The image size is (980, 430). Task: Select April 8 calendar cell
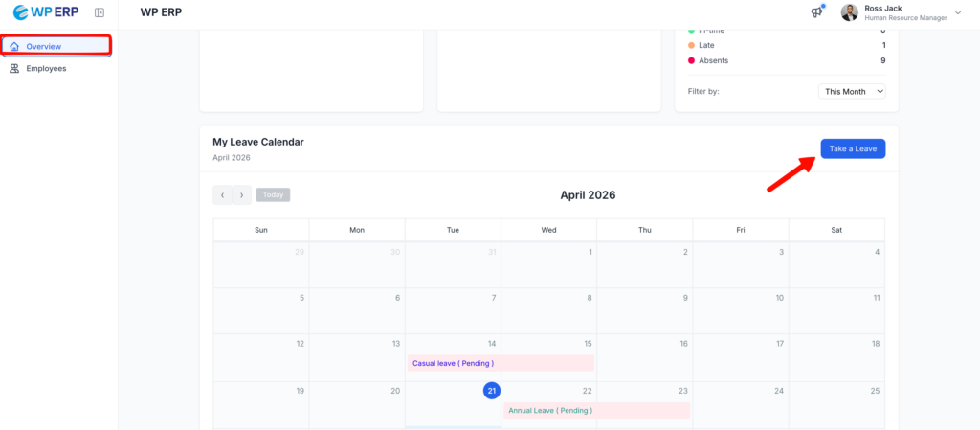coord(548,309)
